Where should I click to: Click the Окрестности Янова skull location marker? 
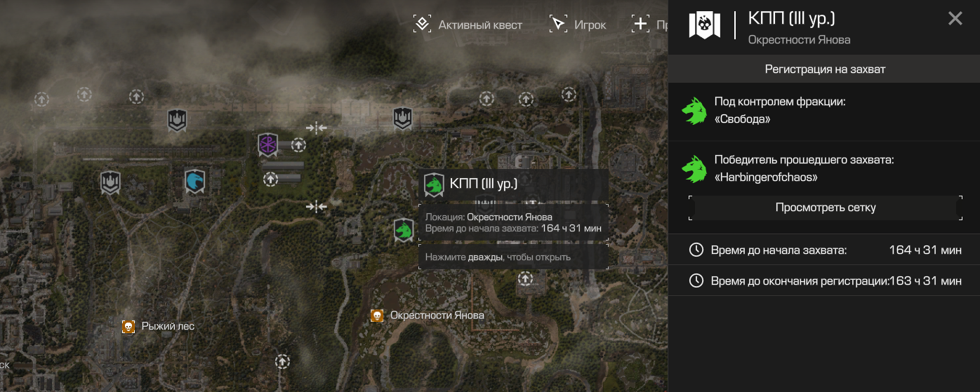[377, 316]
